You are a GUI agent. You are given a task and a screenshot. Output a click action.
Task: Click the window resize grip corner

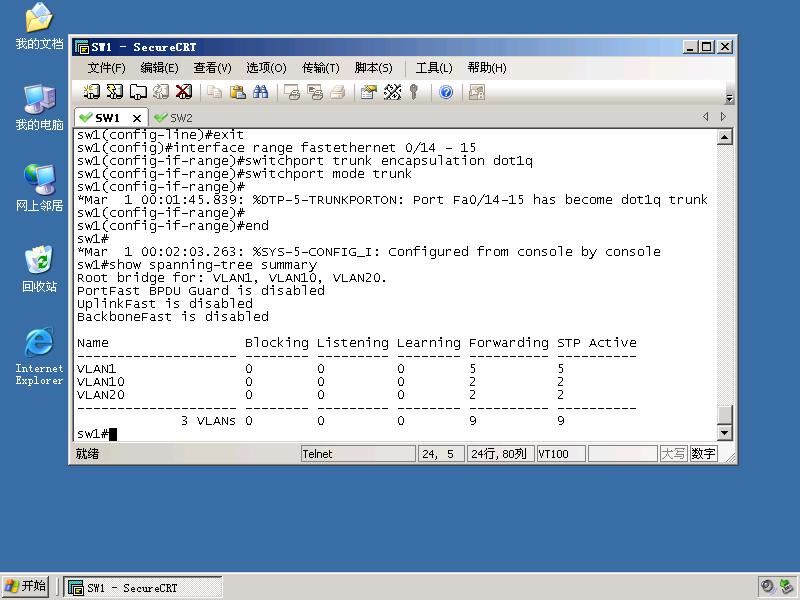click(x=730, y=457)
